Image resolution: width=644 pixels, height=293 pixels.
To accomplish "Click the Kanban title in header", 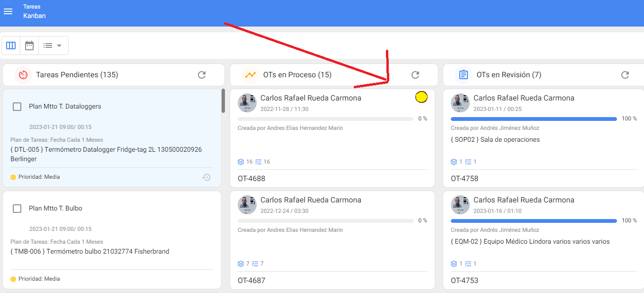I will [x=35, y=16].
